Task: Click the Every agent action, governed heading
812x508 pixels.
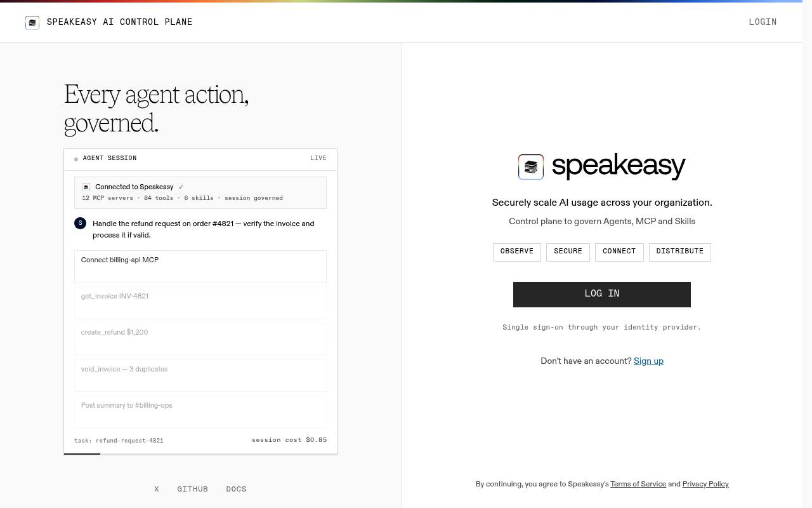Action: [x=157, y=109]
